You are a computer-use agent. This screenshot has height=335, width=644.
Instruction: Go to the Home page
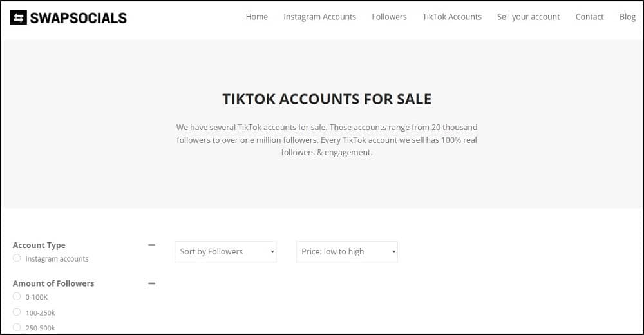(257, 17)
